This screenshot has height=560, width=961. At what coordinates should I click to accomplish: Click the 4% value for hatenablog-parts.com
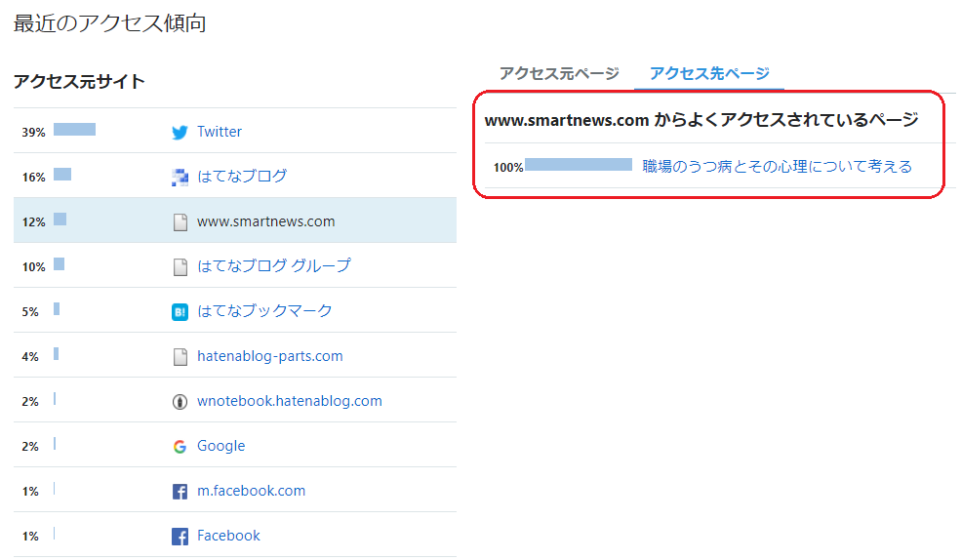(30, 357)
